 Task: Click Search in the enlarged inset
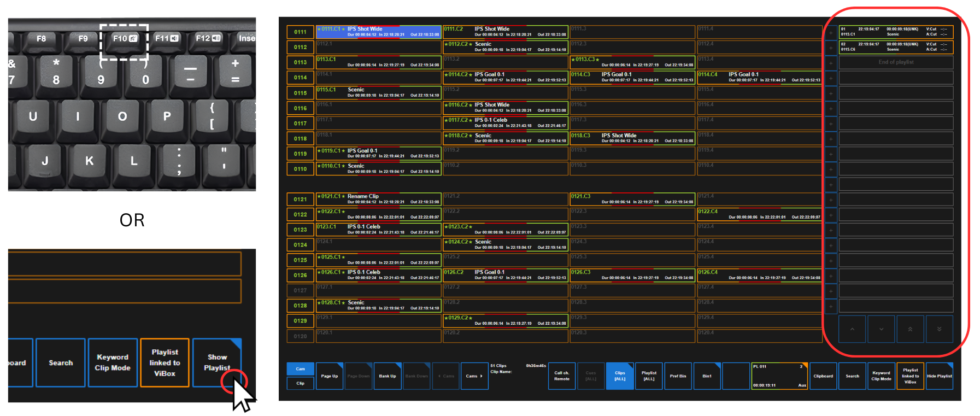(x=61, y=362)
